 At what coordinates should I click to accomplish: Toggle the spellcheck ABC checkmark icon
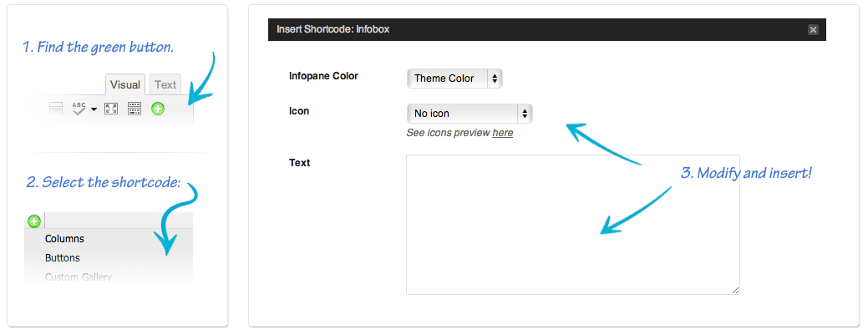click(79, 109)
